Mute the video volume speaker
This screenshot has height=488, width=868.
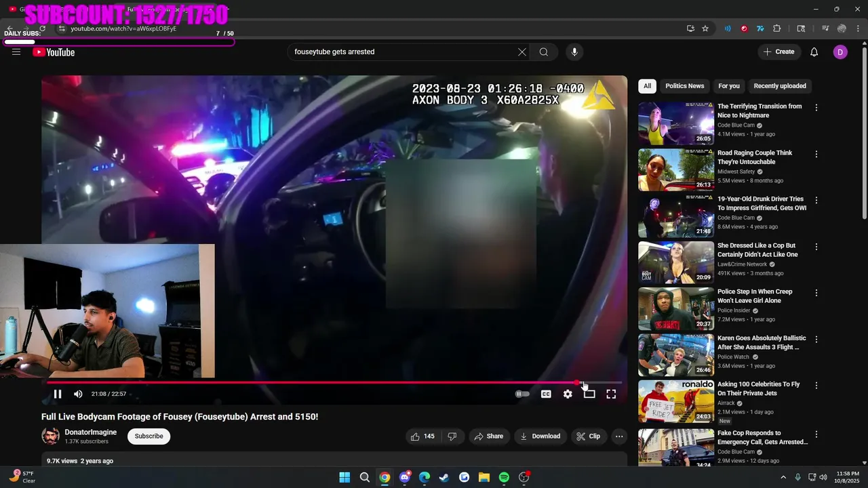(x=78, y=394)
